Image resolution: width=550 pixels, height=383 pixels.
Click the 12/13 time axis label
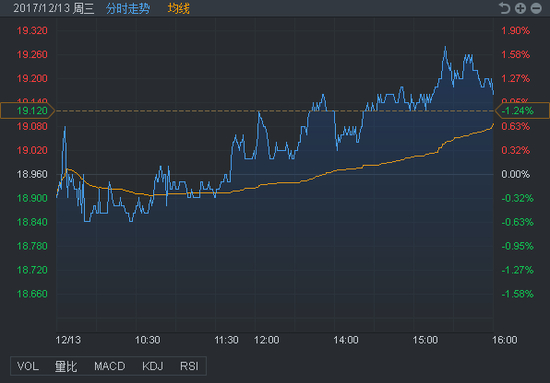(x=68, y=340)
